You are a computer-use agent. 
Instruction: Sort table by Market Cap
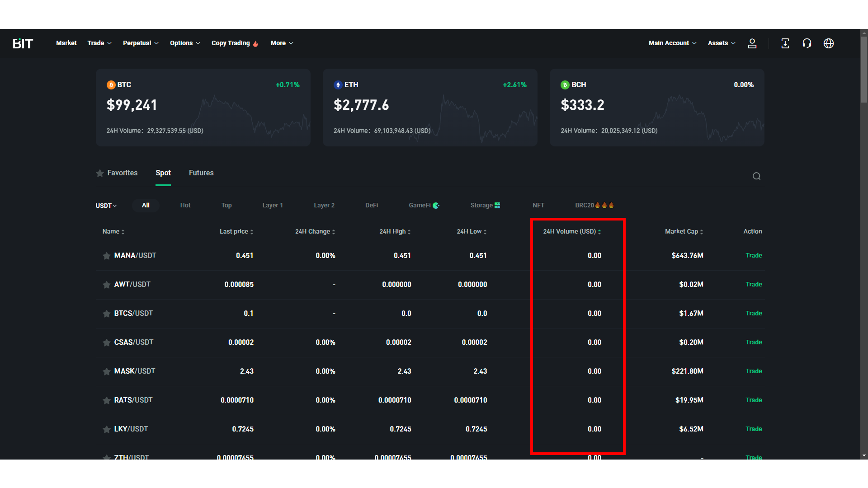coord(684,231)
